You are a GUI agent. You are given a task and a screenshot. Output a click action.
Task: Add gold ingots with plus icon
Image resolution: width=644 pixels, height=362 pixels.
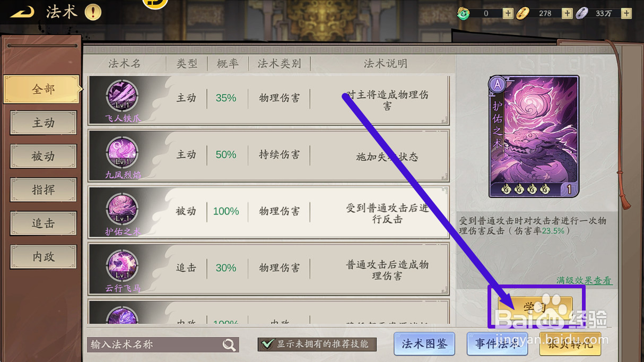(567, 13)
